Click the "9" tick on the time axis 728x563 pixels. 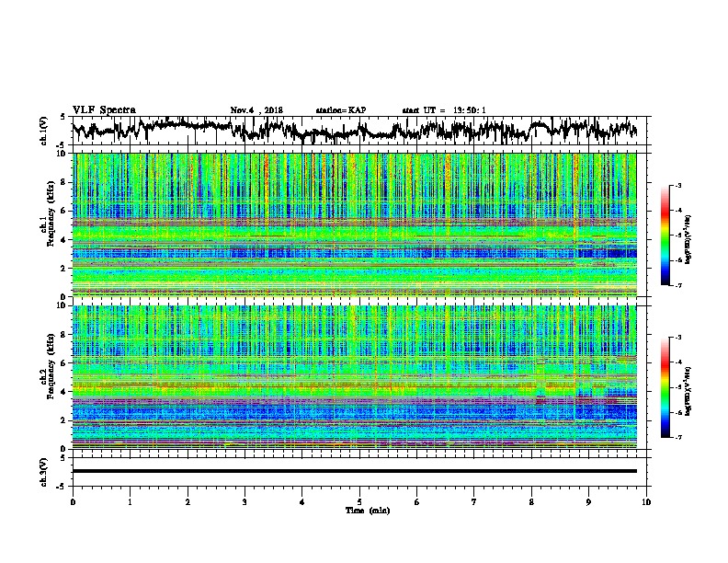(588, 502)
